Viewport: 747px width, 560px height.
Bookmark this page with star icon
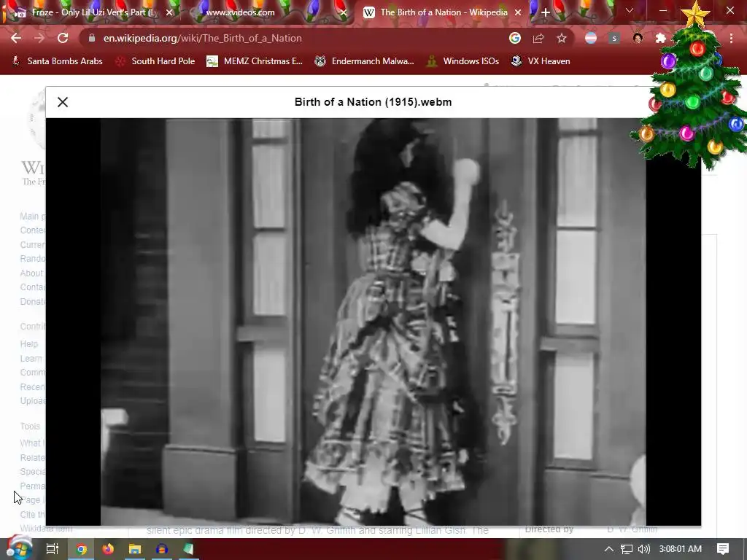pos(562,38)
